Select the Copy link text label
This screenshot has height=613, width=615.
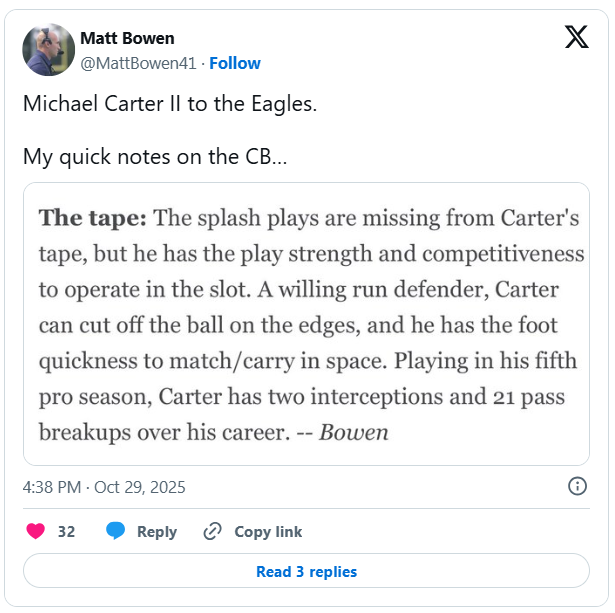pyautogui.click(x=268, y=532)
